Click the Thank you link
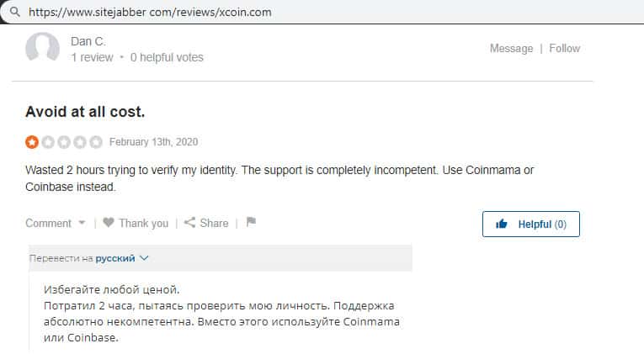The width and height of the screenshot is (644, 354). point(143,224)
